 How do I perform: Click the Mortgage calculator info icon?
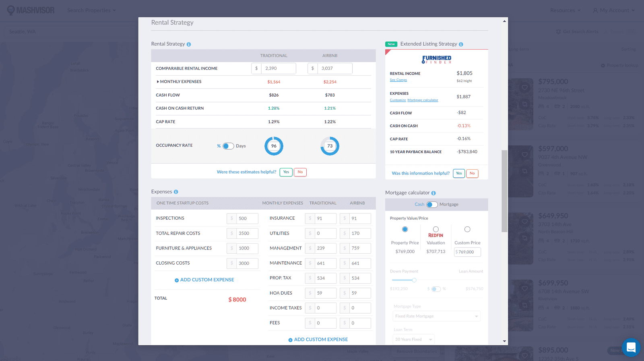(433, 193)
